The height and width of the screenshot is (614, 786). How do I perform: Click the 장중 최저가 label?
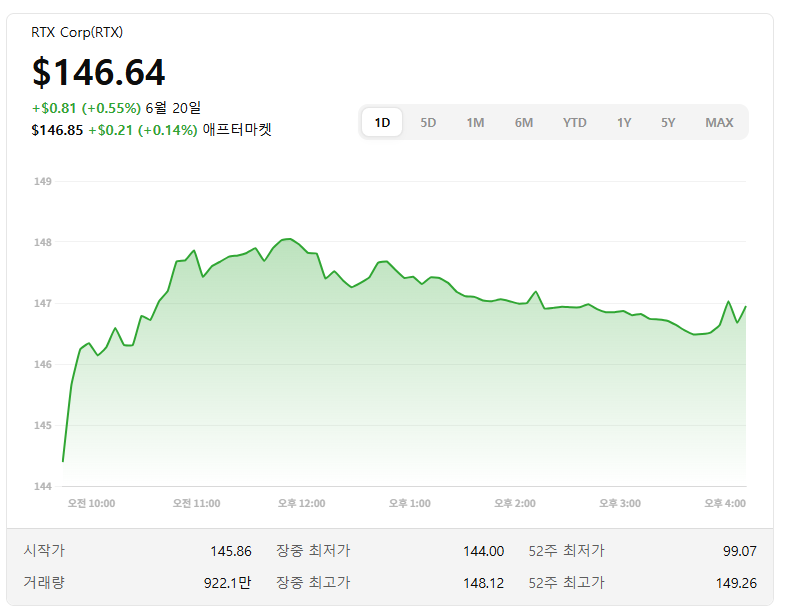[x=313, y=550]
